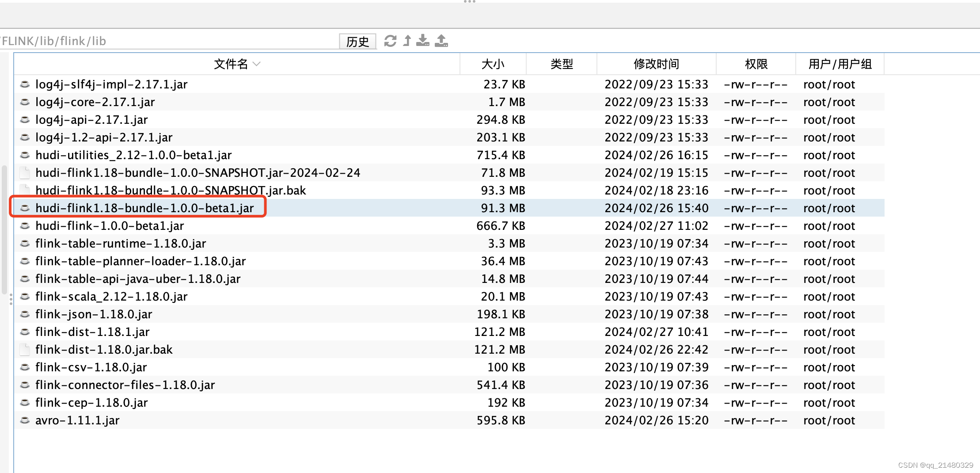Refresh the remote file list
The height and width of the screenshot is (473, 980).
click(390, 41)
